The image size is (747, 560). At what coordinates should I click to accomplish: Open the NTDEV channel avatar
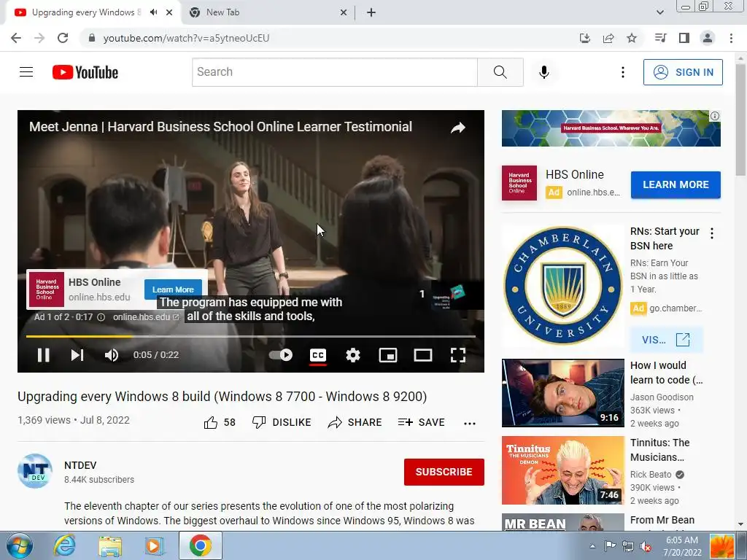pyautogui.click(x=35, y=472)
